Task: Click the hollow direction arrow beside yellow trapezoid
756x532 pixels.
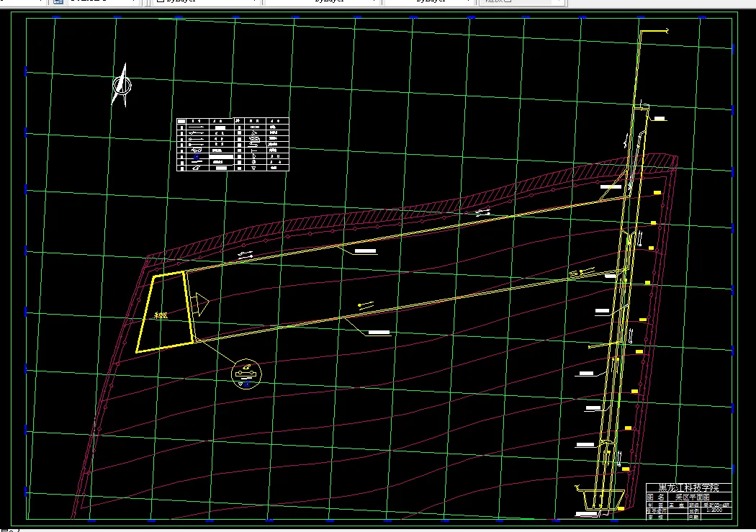Action: click(x=199, y=304)
